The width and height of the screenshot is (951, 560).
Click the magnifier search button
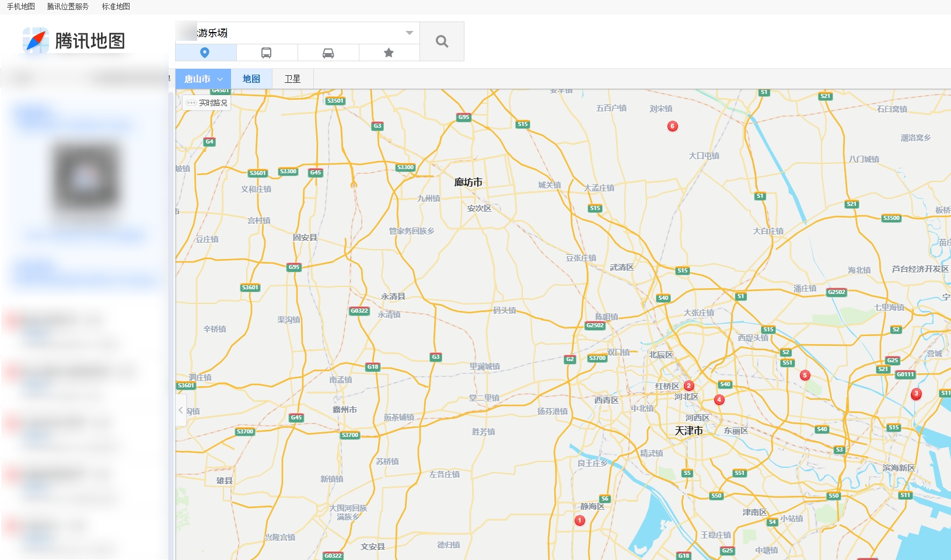(x=442, y=41)
